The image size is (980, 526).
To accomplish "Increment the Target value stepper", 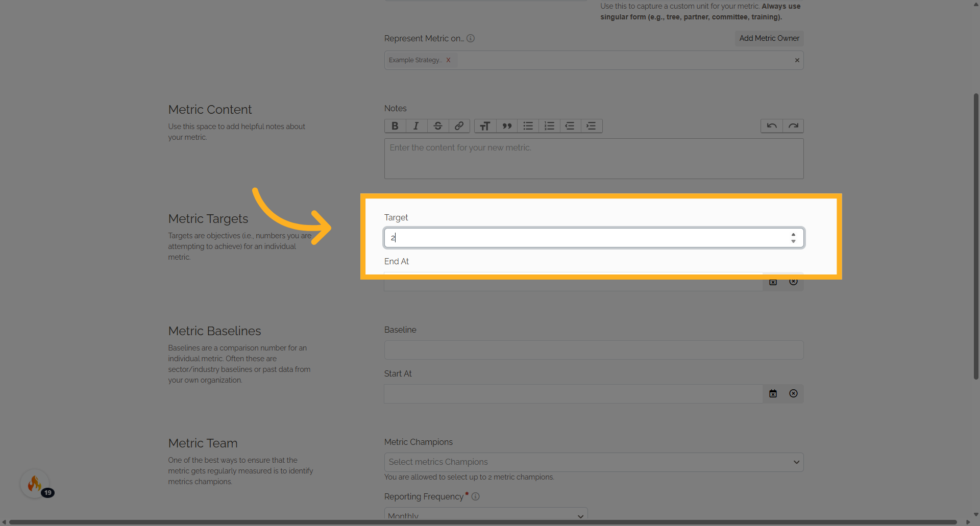I will [x=793, y=235].
